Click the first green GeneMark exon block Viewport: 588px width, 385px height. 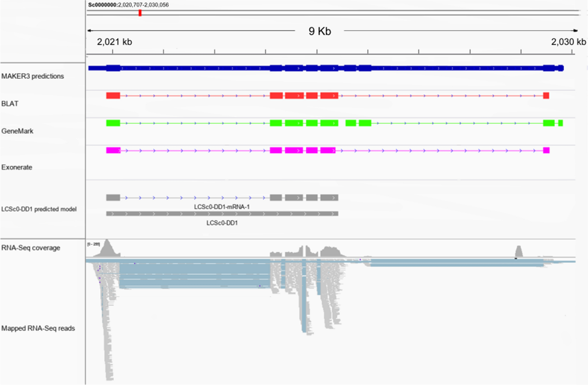tap(113, 123)
